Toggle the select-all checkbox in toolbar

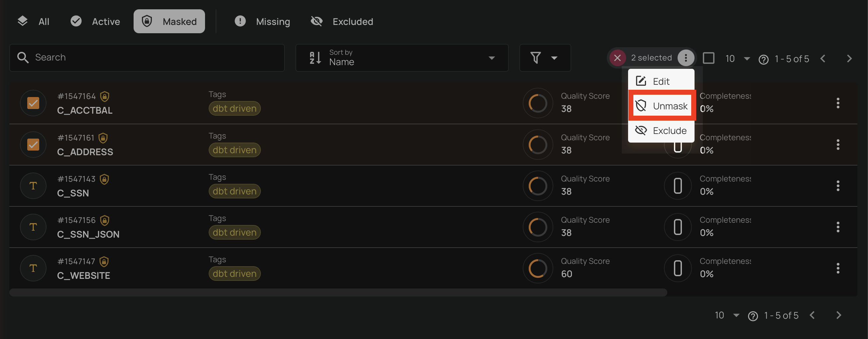point(708,58)
